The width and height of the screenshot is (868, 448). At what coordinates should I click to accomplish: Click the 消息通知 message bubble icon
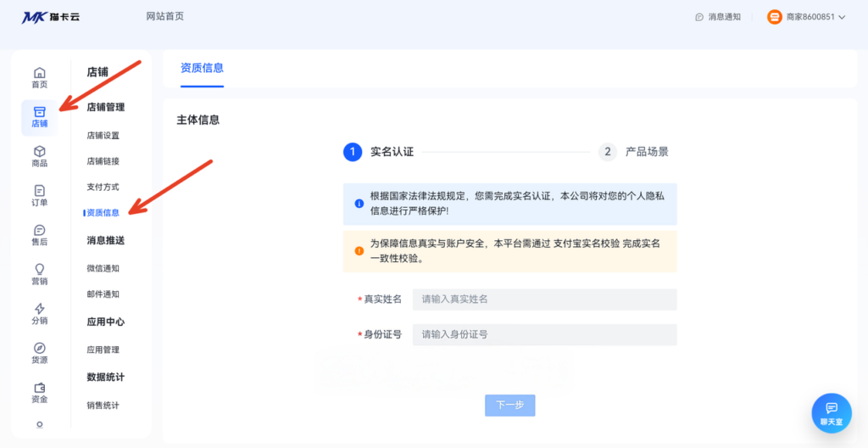pyautogui.click(x=699, y=17)
